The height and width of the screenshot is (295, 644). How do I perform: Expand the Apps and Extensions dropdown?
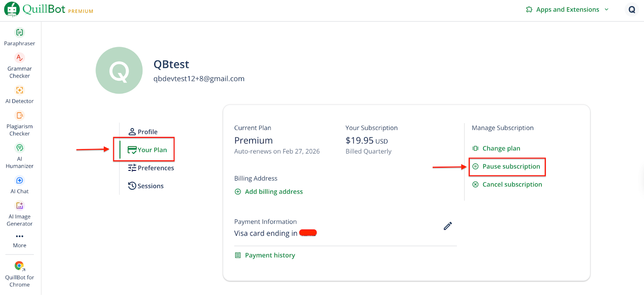(x=568, y=10)
